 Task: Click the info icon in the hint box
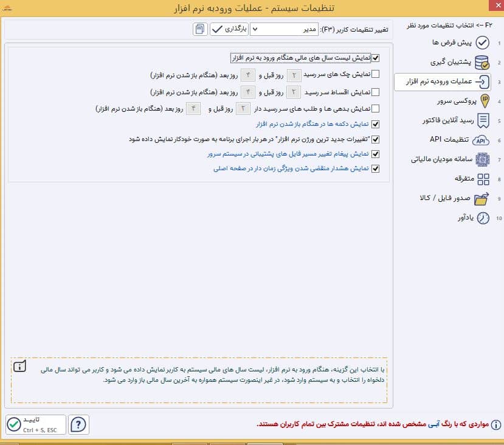tap(19, 366)
